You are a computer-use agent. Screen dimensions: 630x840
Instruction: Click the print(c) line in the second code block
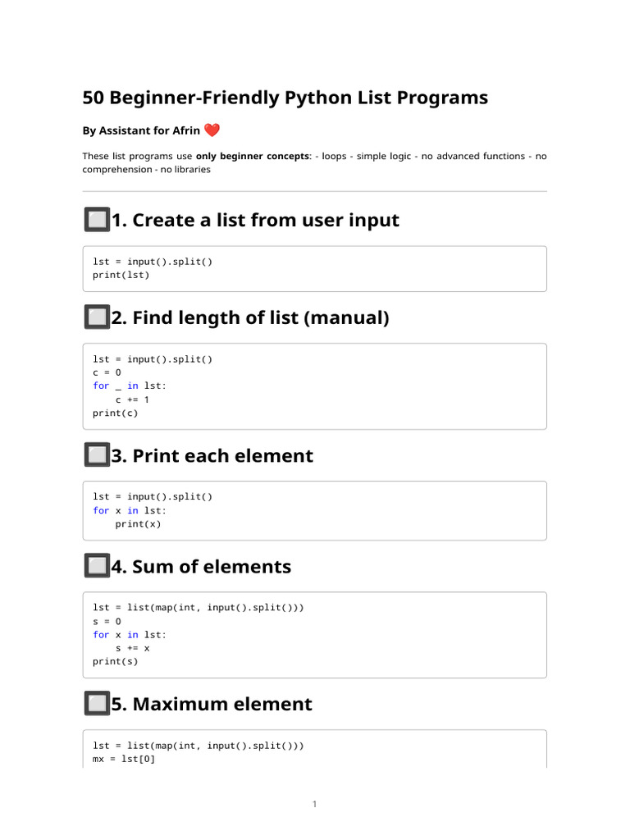click(116, 413)
